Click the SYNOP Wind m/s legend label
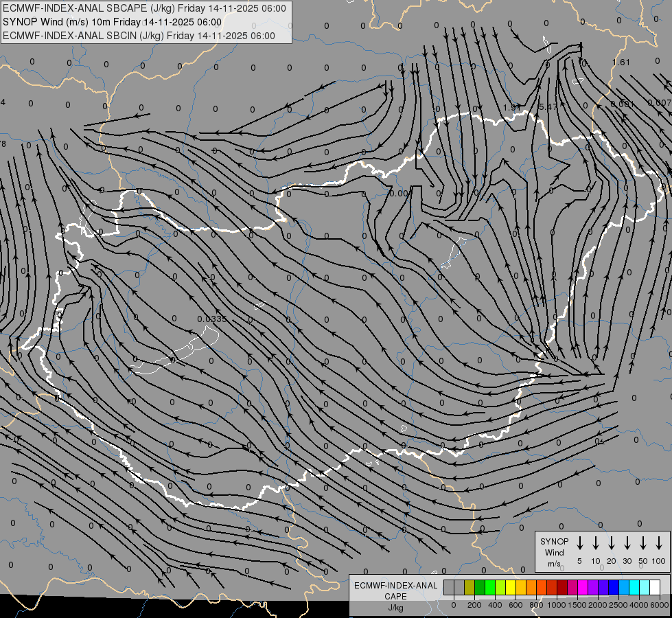 (554, 552)
